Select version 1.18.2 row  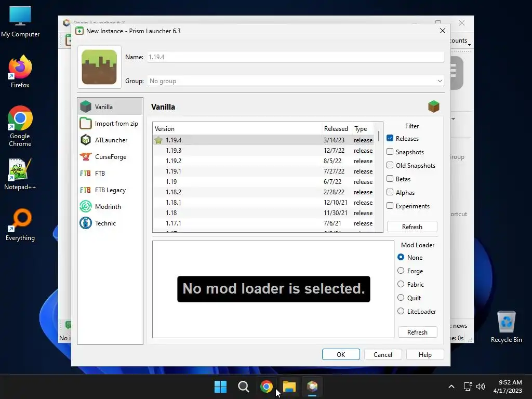263,192
